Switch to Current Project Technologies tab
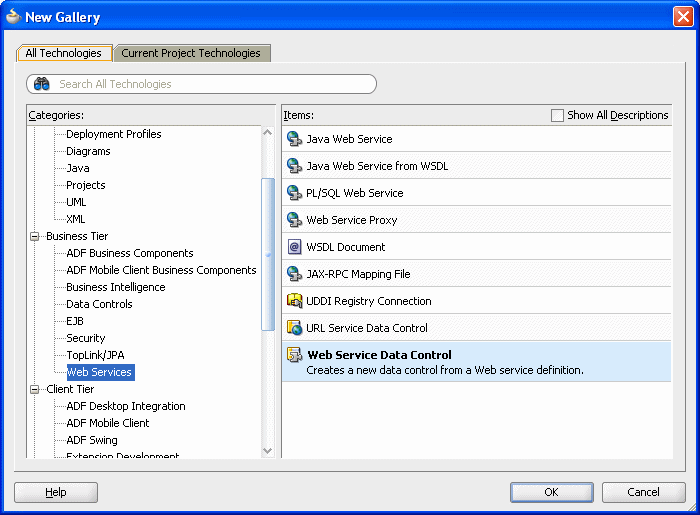Image resolution: width=700 pixels, height=515 pixels. click(191, 53)
